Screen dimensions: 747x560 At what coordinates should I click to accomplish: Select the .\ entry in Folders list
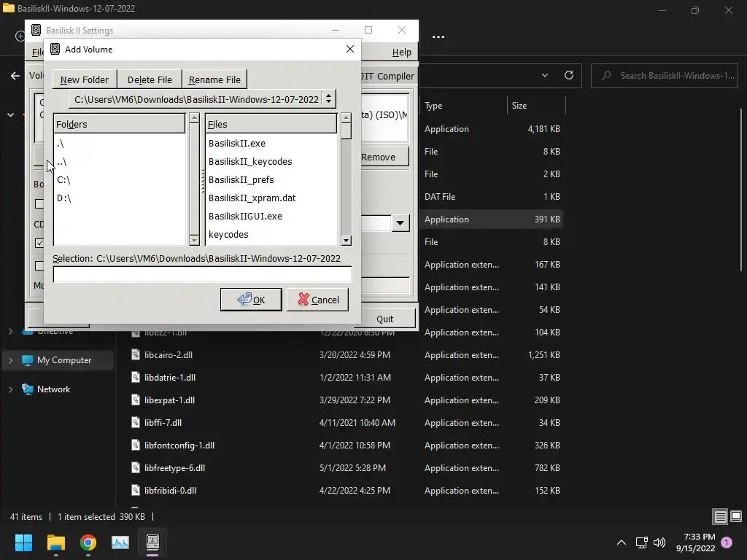(x=119, y=144)
